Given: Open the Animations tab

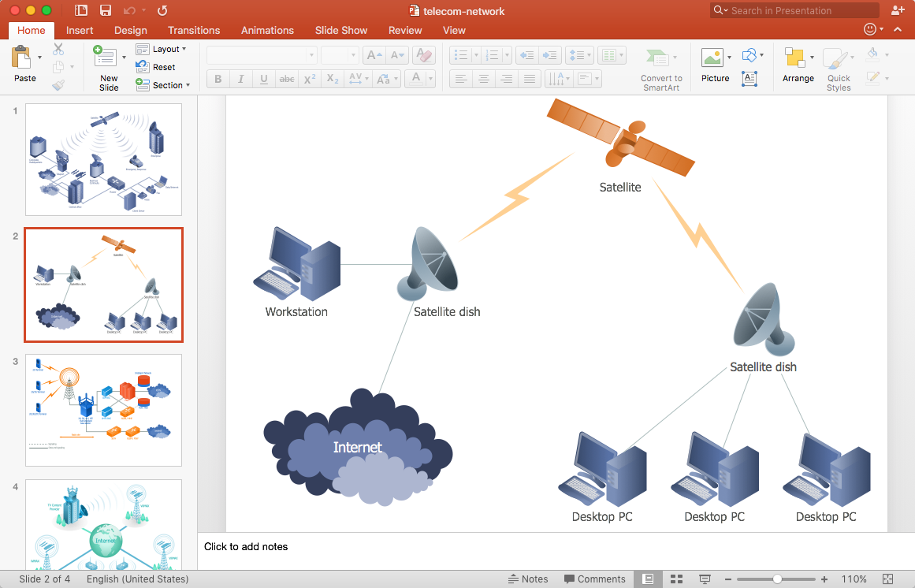Looking at the screenshot, I should click(x=267, y=31).
